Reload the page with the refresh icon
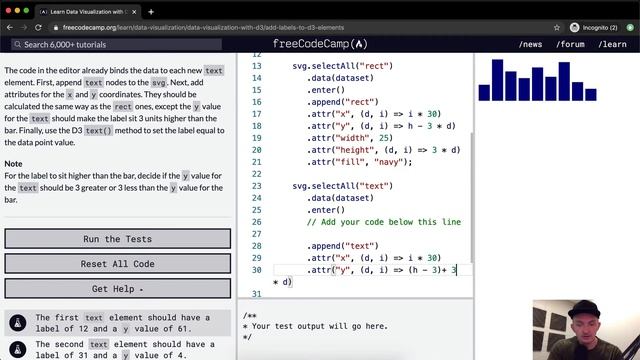This screenshot has height=360, width=640. pos(38,27)
